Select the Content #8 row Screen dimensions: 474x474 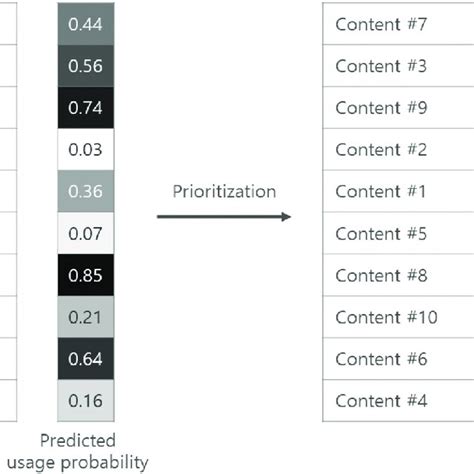coord(398,275)
